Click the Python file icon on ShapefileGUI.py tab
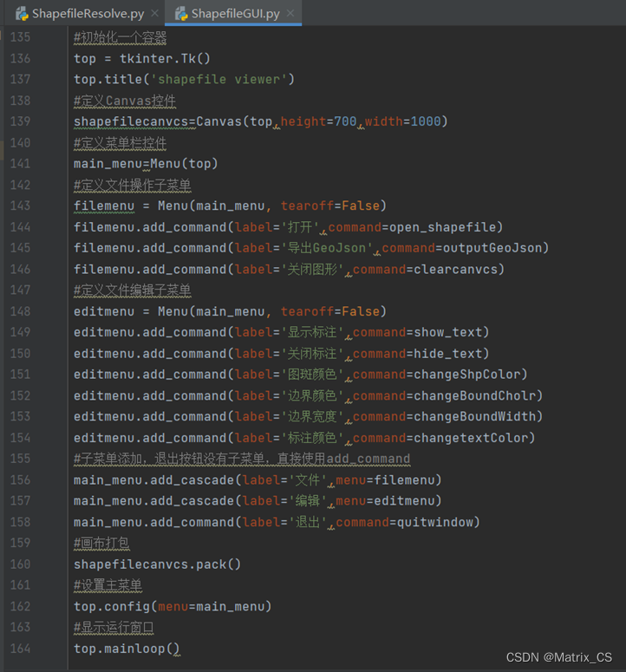This screenshot has width=626, height=672. point(181,14)
